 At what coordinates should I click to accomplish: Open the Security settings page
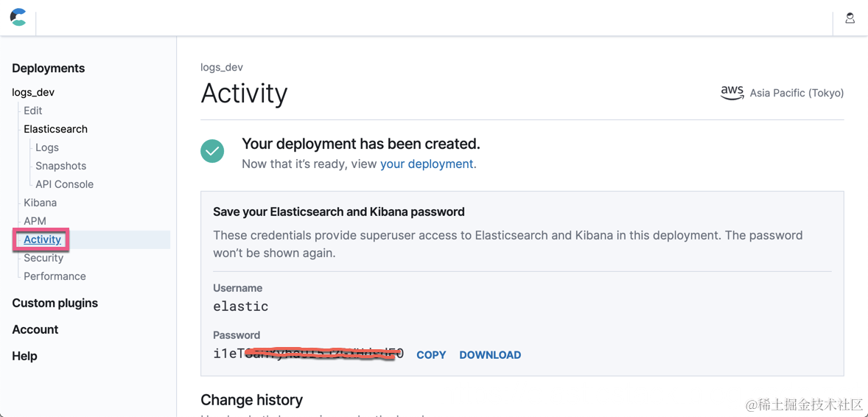pos(43,258)
